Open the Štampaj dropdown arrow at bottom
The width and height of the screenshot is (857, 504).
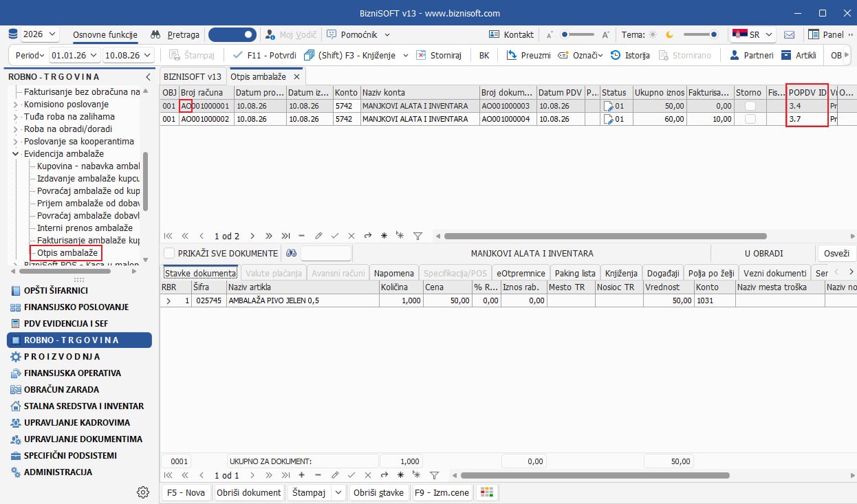coord(338,492)
